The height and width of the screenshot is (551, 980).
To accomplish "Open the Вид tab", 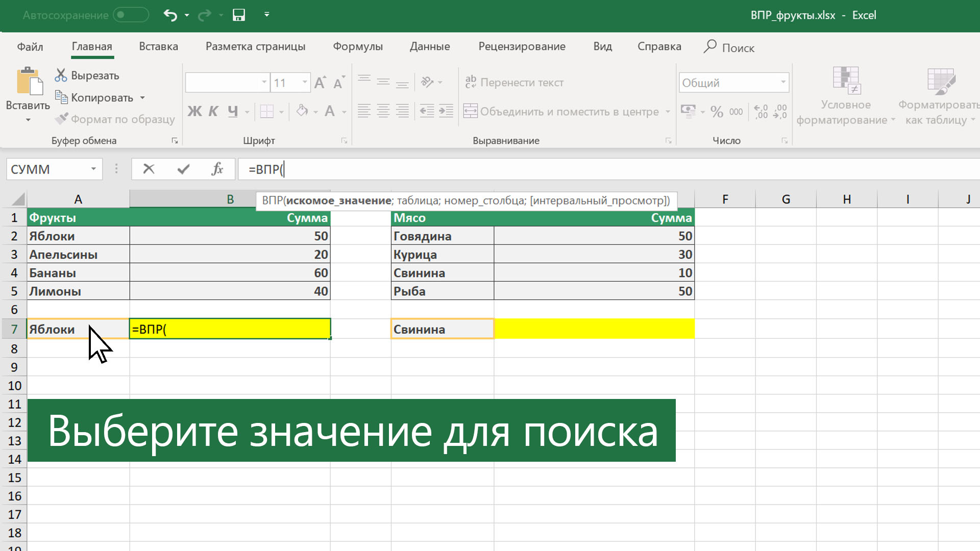I will coord(602,46).
